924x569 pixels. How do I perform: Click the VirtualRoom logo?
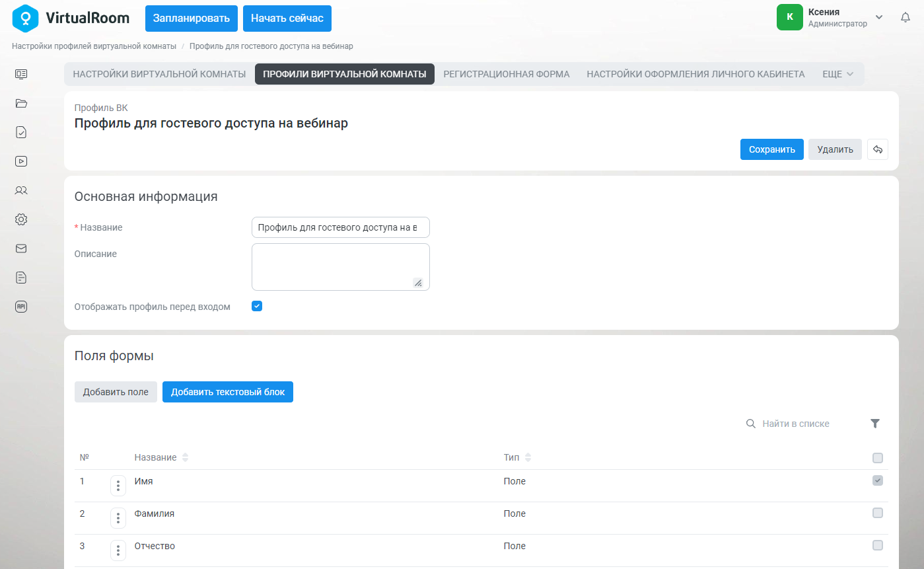click(71, 18)
